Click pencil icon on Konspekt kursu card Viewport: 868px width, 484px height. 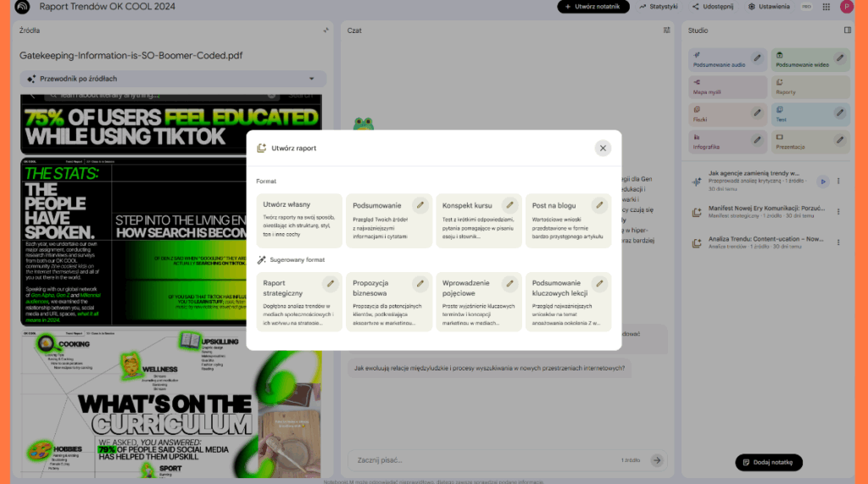pyautogui.click(x=509, y=205)
